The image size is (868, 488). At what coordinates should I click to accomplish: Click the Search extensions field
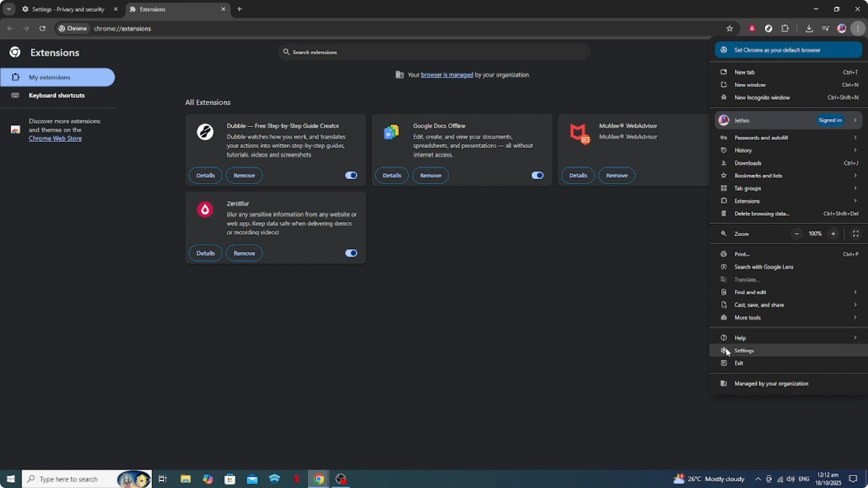434,52
